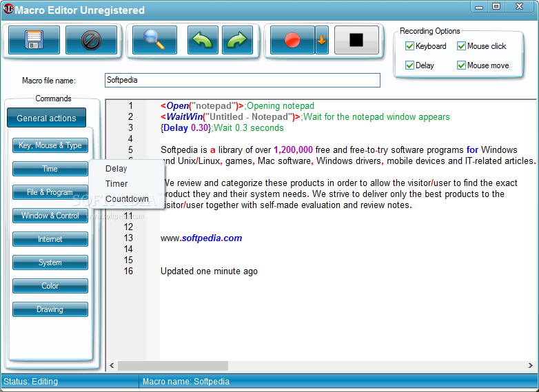Viewport: 539px width, 392px height.
Task: Click the WaitWin command on line 2
Action: point(230,117)
